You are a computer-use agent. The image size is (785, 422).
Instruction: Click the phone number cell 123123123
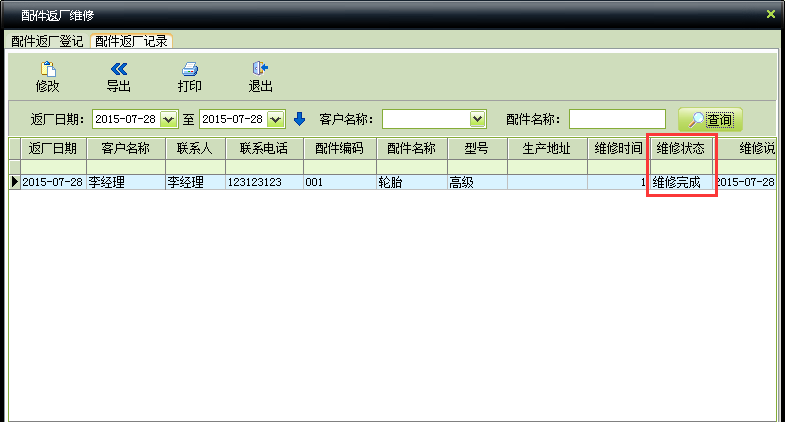(264, 182)
